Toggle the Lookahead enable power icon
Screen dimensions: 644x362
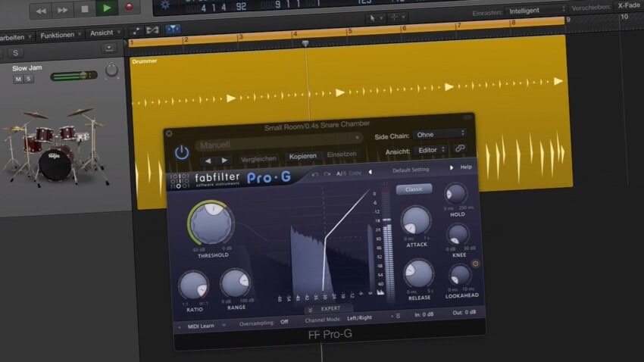(475, 264)
